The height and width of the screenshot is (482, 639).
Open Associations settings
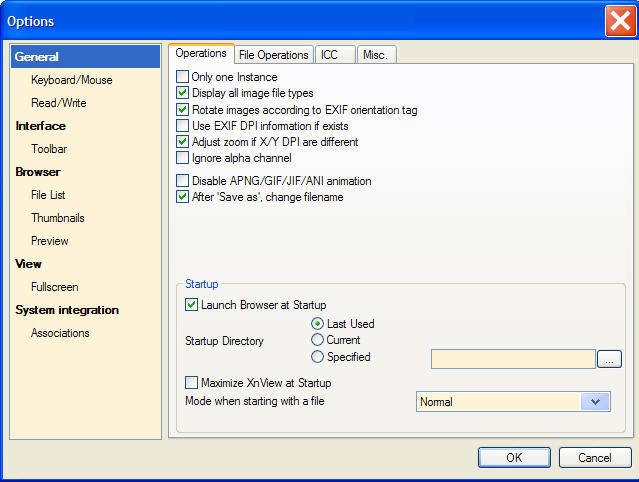pos(60,333)
